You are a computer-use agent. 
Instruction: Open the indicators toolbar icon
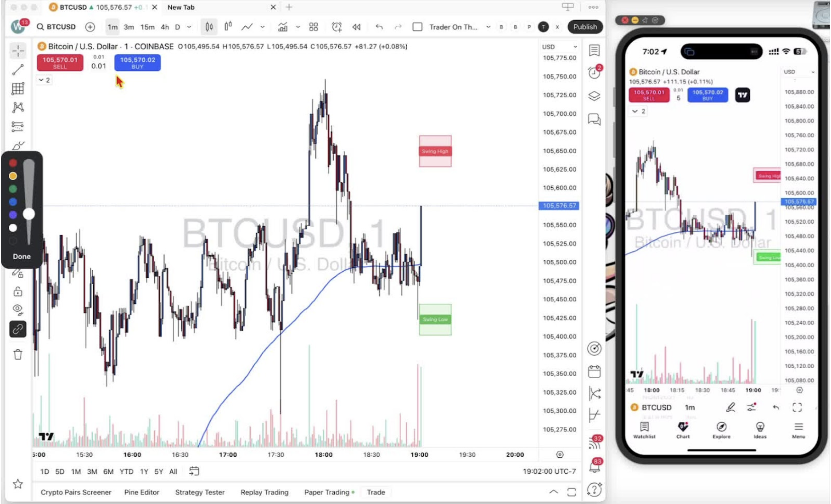point(283,27)
